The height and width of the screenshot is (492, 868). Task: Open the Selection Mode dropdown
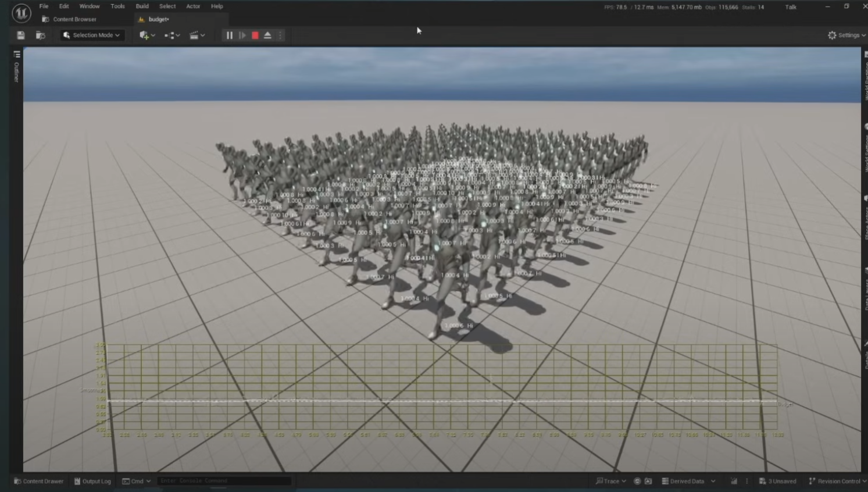click(x=92, y=35)
